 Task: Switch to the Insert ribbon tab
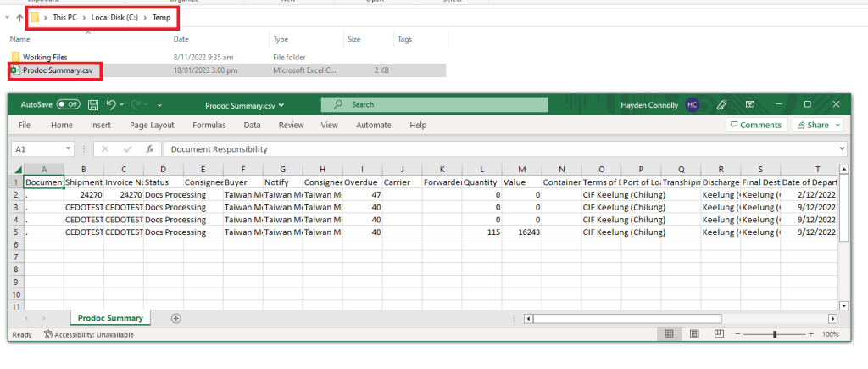(101, 126)
